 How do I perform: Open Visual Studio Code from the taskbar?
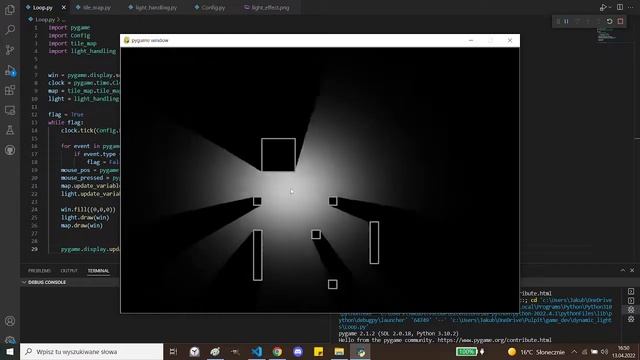(257, 351)
